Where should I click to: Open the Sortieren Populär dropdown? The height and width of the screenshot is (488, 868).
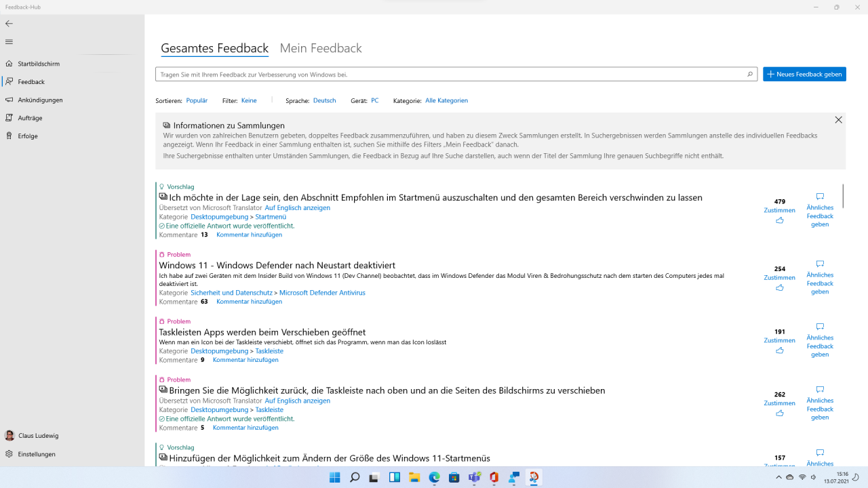point(197,100)
